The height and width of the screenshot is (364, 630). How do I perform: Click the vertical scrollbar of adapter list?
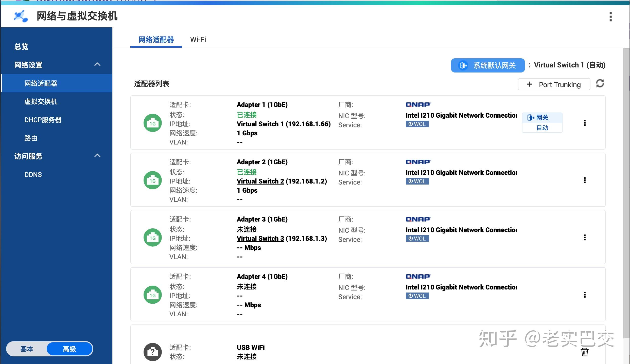626,193
